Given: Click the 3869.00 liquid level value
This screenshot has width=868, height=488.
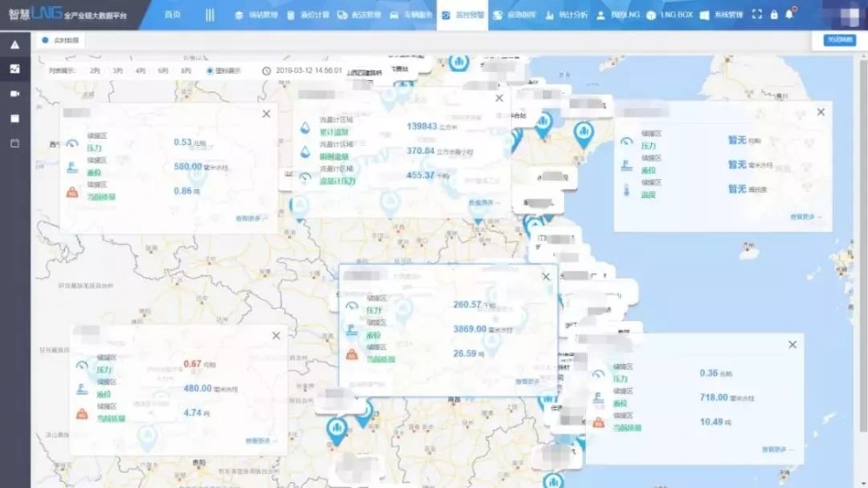Looking at the screenshot, I should click(470, 329).
